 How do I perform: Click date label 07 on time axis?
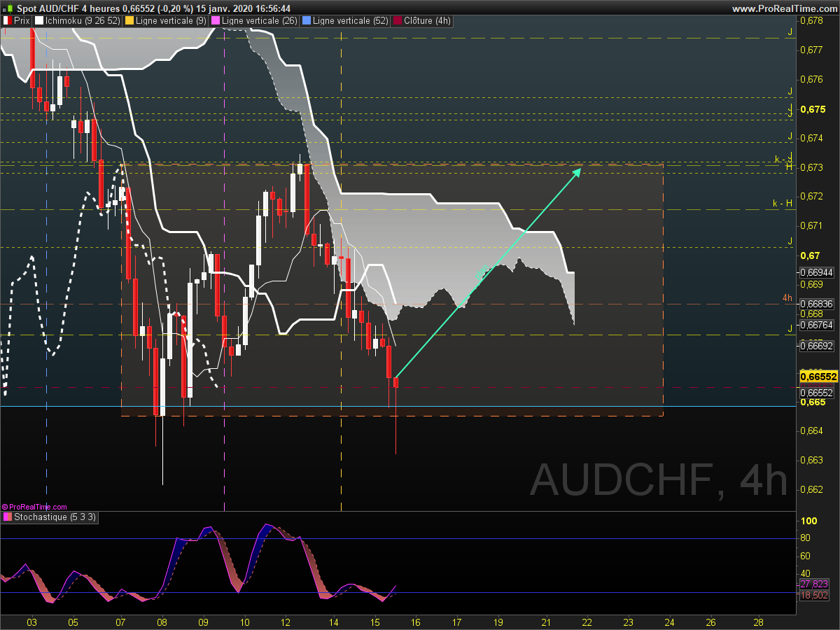point(120,622)
